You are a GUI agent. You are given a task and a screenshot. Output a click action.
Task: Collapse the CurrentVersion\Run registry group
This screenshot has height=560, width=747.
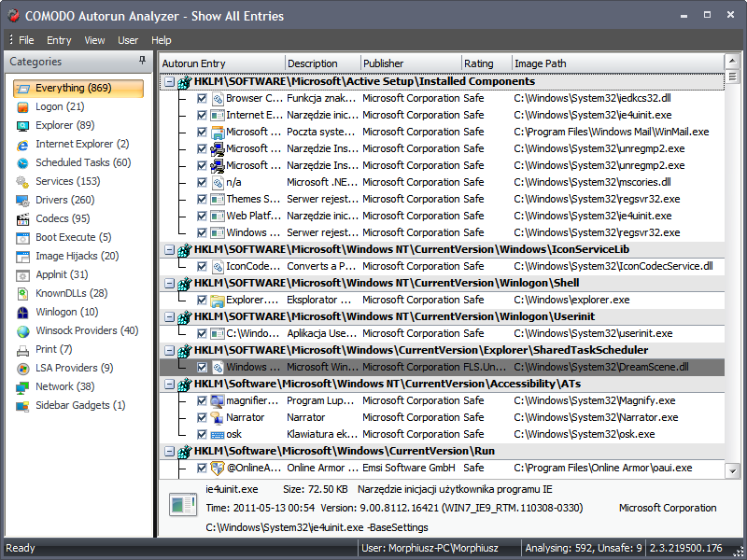tap(169, 452)
